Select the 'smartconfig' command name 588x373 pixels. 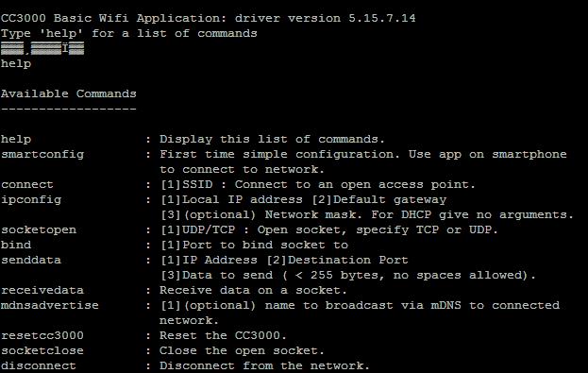point(42,154)
